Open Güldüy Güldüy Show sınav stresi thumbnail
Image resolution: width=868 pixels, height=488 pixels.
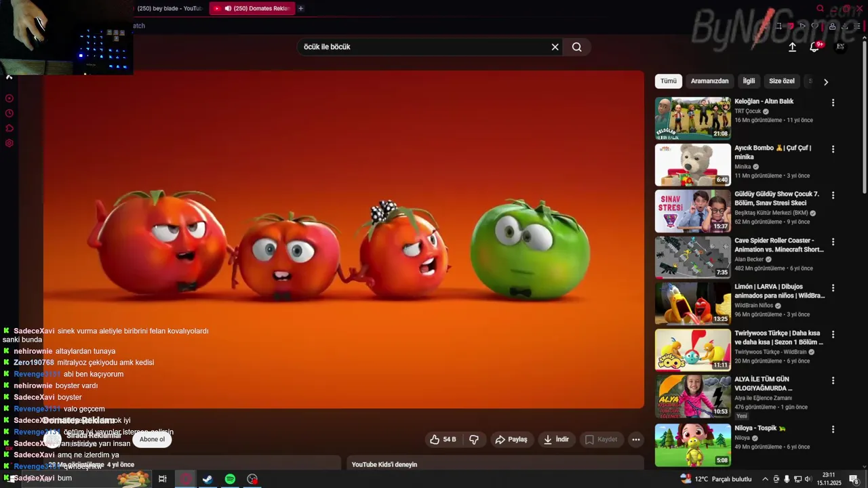692,211
